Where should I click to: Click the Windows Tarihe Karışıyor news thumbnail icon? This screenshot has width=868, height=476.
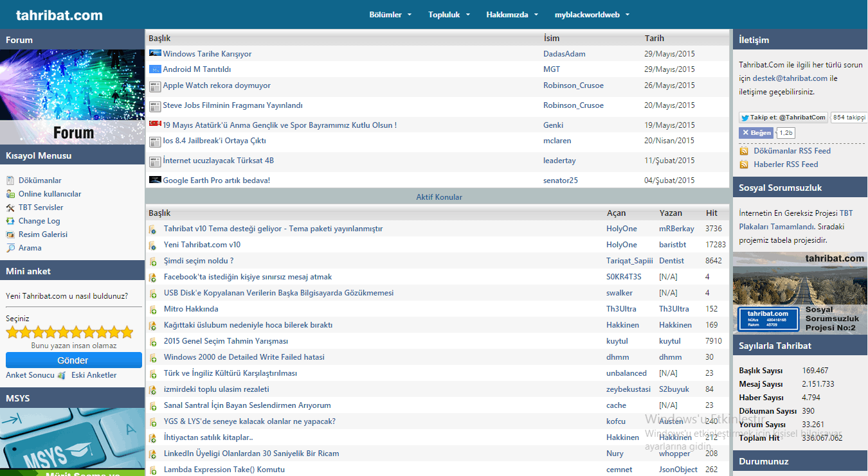pyautogui.click(x=155, y=53)
